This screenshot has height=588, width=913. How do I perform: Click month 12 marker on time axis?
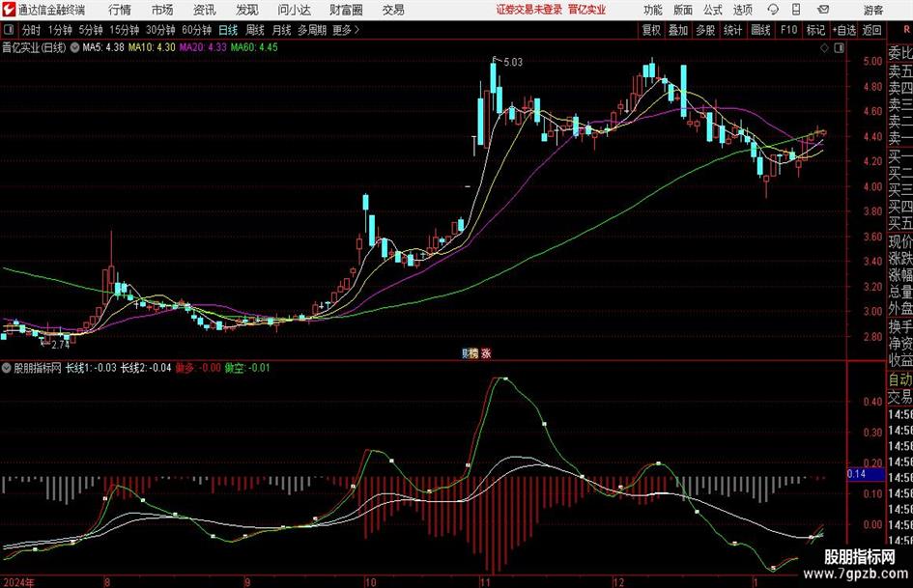click(618, 582)
